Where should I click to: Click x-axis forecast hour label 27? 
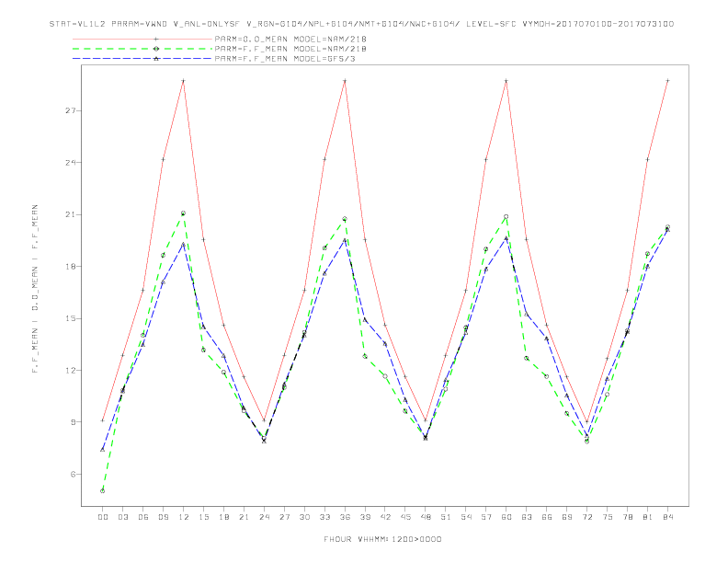pos(285,517)
